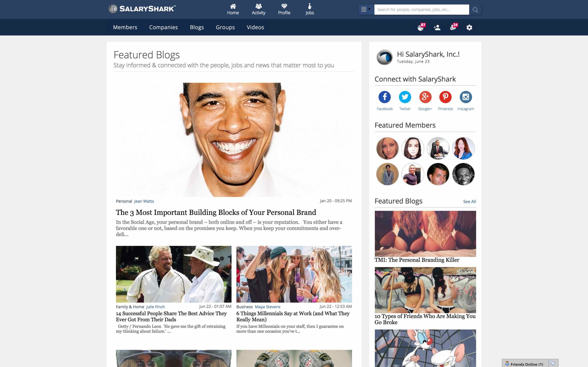Click the search people and companies field

[x=421, y=10]
